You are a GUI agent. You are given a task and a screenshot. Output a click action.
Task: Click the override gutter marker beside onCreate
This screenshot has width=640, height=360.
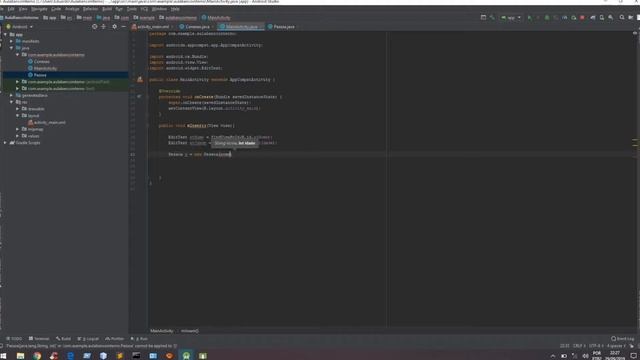tap(139, 97)
